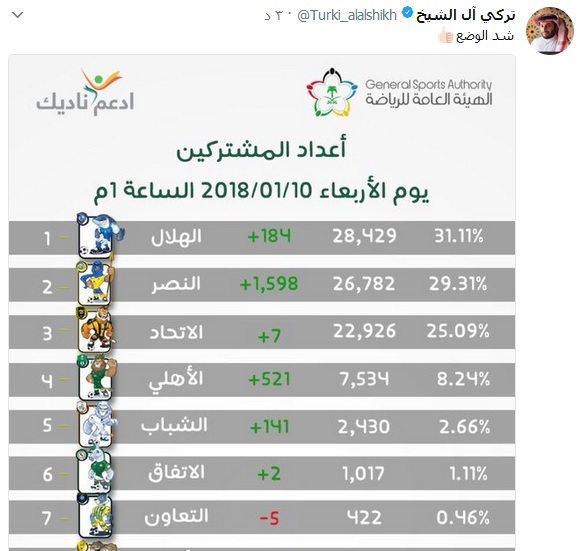
Task: Click the التعاون -5 red change value
Action: (x=269, y=518)
